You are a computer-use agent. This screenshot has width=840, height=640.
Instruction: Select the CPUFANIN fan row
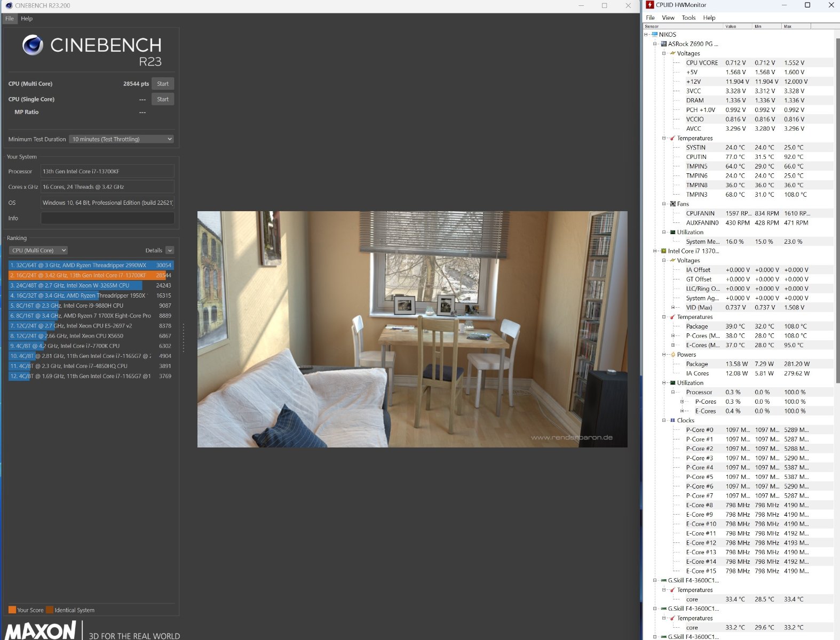(758, 213)
